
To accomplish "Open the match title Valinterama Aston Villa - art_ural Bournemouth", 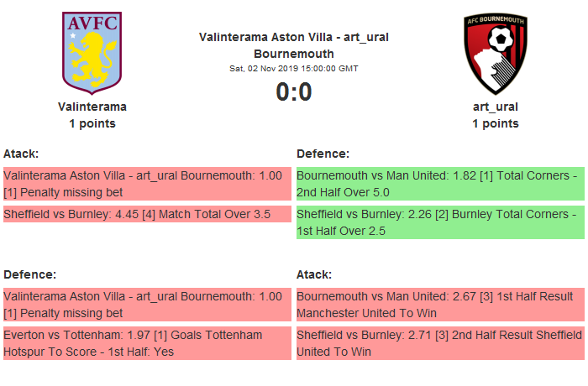I will pos(293,45).
